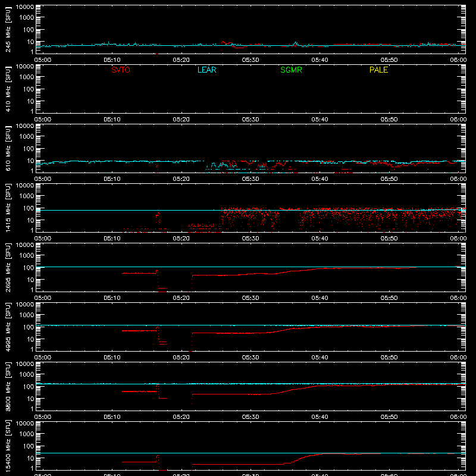Select the 610 MHz [SFU] axis label
Screen dimensions: 476x476
[x=8, y=148]
